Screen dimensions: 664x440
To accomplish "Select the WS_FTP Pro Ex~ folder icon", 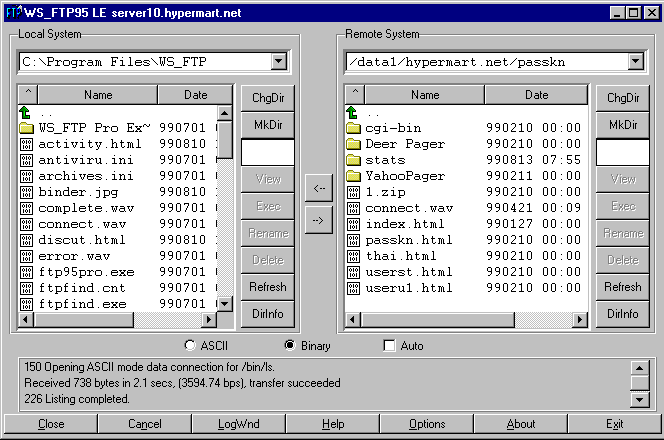I will click(x=26, y=127).
